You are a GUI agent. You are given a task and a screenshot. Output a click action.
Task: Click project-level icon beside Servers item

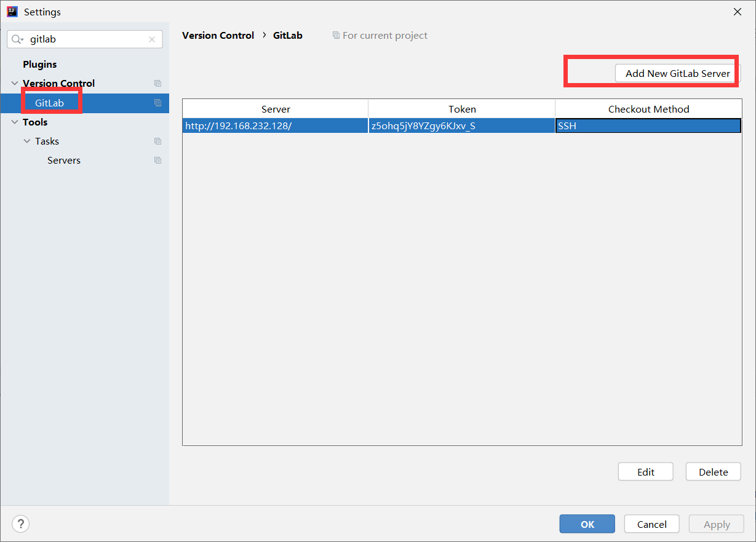(157, 161)
